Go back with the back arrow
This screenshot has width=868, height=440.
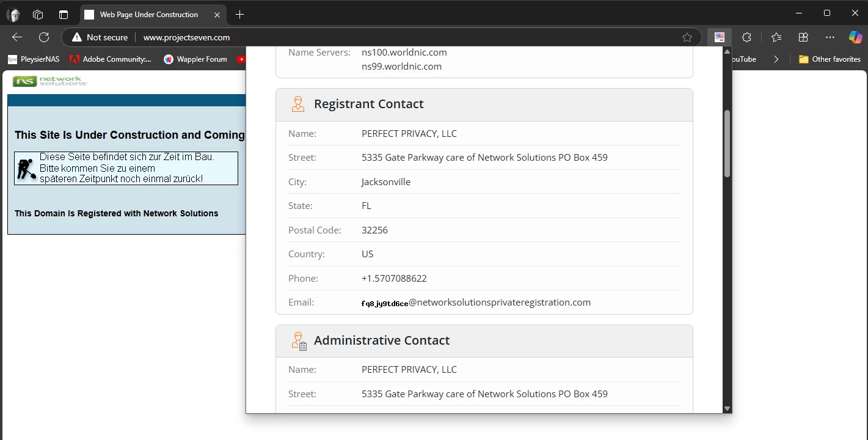[17, 37]
